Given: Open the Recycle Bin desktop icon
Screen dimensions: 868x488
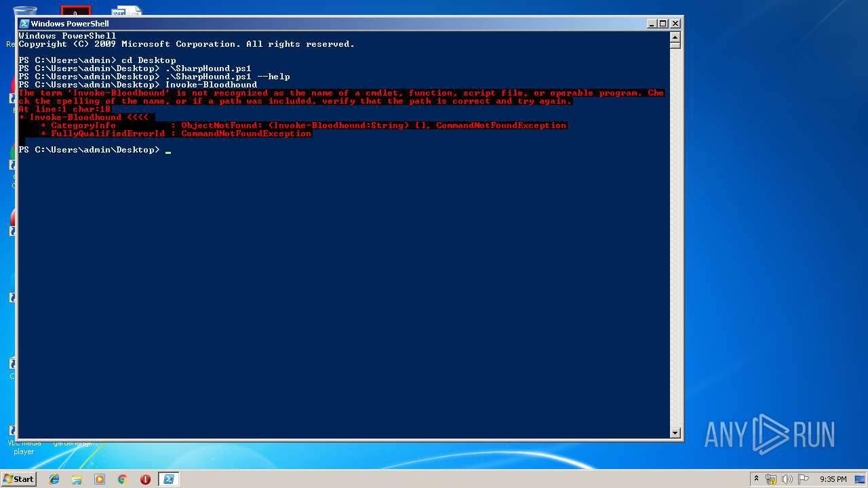Looking at the screenshot, I should click(x=25, y=12).
